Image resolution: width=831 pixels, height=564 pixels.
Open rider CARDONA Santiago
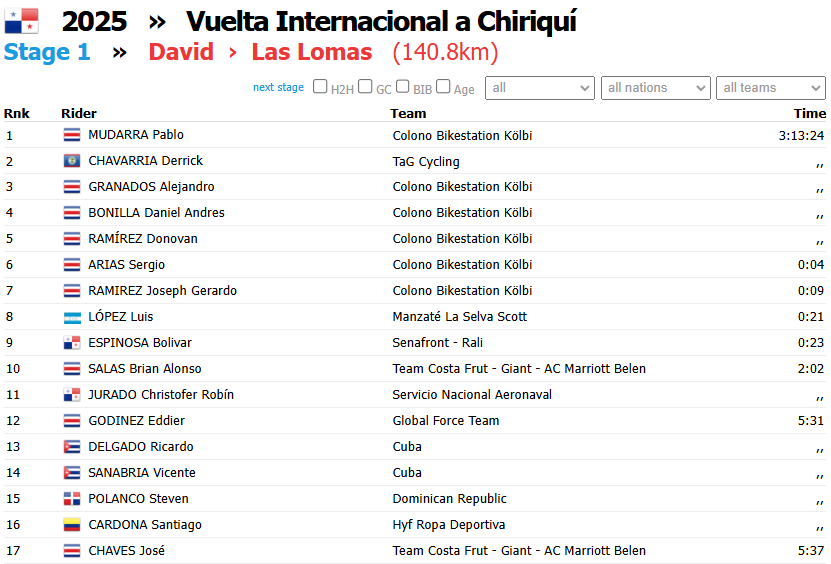[x=145, y=524]
